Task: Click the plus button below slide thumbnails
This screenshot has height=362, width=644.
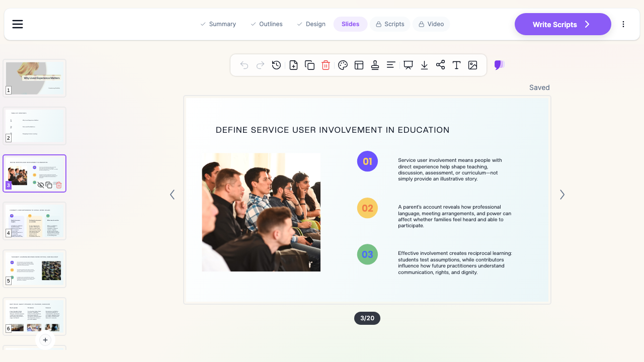Action: [45, 340]
